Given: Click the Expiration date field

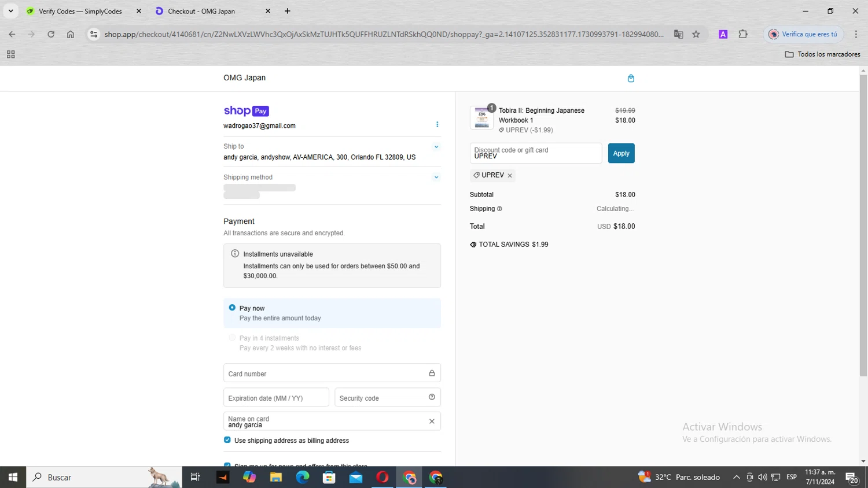Looking at the screenshot, I should 276,397.
